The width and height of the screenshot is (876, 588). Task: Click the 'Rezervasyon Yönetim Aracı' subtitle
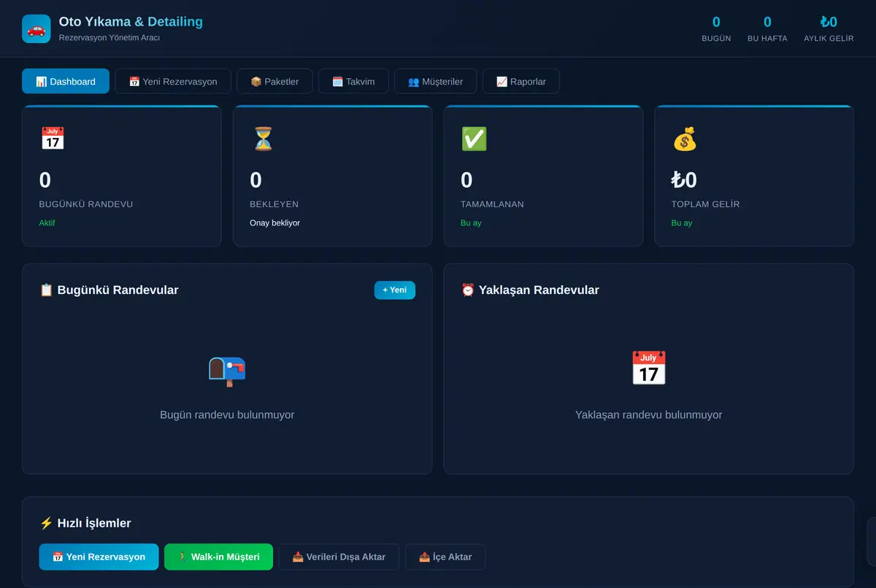coord(109,37)
